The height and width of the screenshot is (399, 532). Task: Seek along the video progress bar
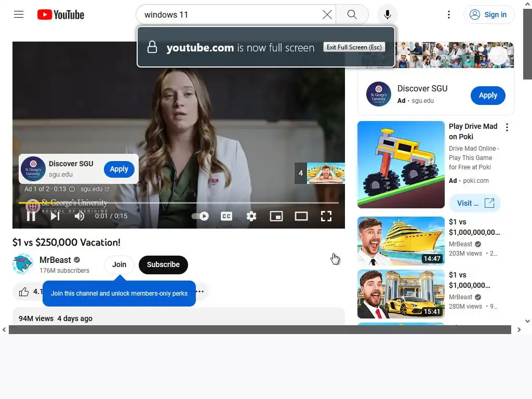tap(179, 203)
